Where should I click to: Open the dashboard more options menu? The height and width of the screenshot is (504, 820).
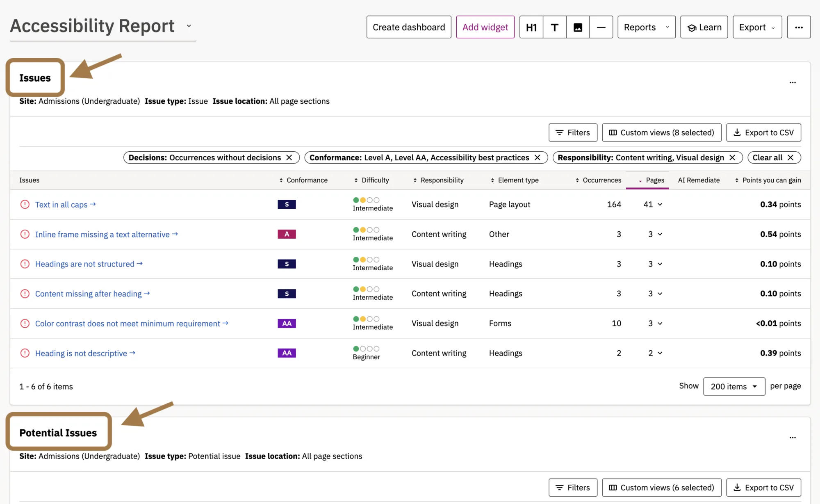pyautogui.click(x=799, y=27)
